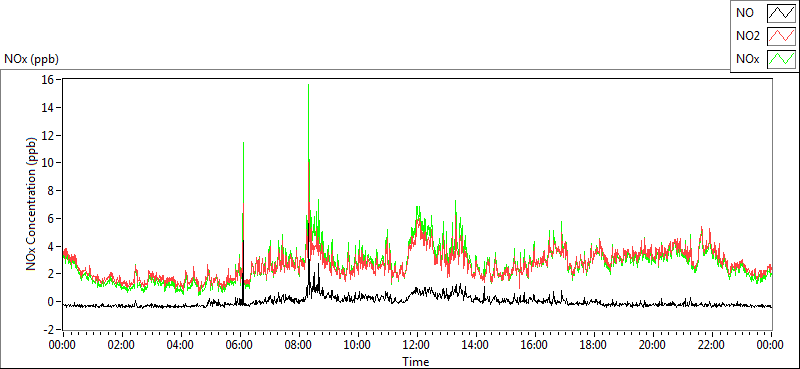Select the NOx legend label
The width and height of the screenshot is (800, 369).
tap(747, 59)
